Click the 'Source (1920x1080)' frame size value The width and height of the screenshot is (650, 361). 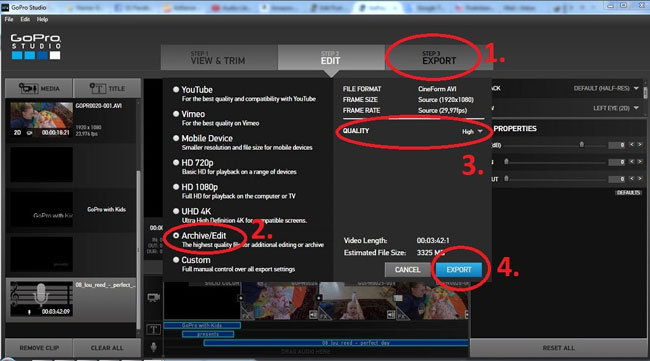point(446,99)
